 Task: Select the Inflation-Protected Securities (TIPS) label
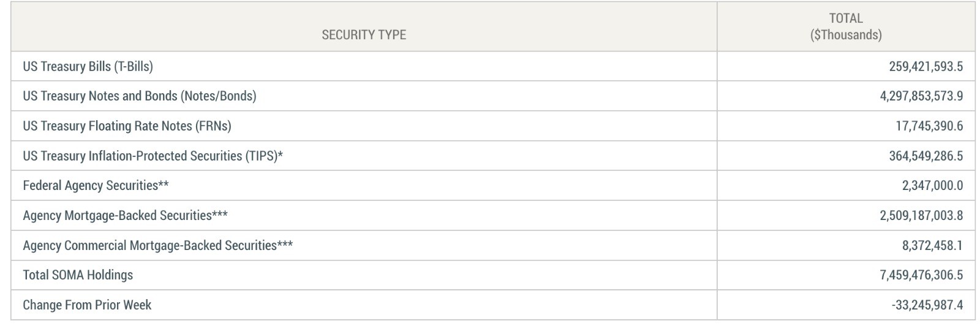point(153,156)
